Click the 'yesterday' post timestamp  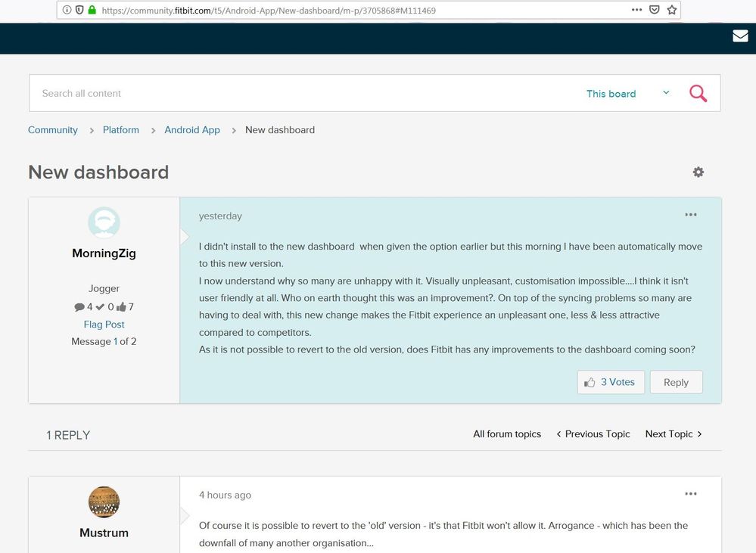220,216
